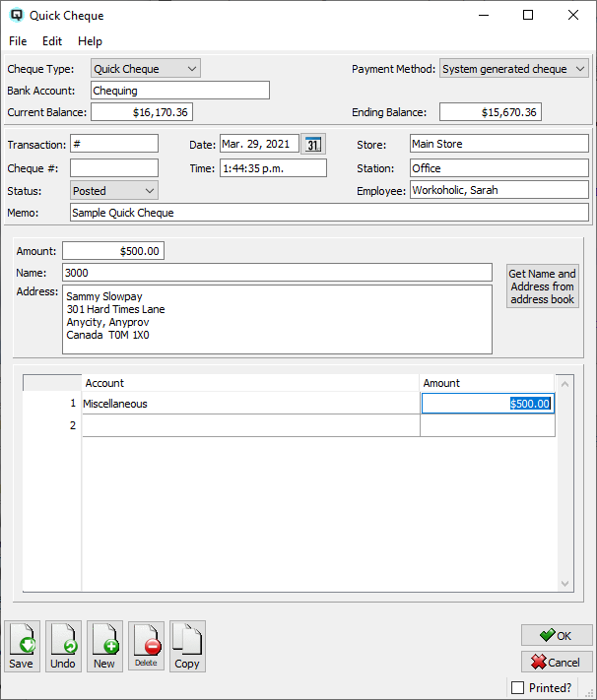This screenshot has height=700, width=597.
Task: Open the Help menu
Action: click(x=90, y=41)
